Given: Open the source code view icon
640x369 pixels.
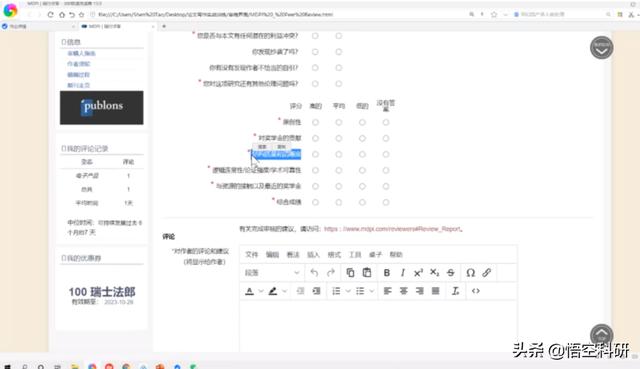Looking at the screenshot, I should pos(476,291).
